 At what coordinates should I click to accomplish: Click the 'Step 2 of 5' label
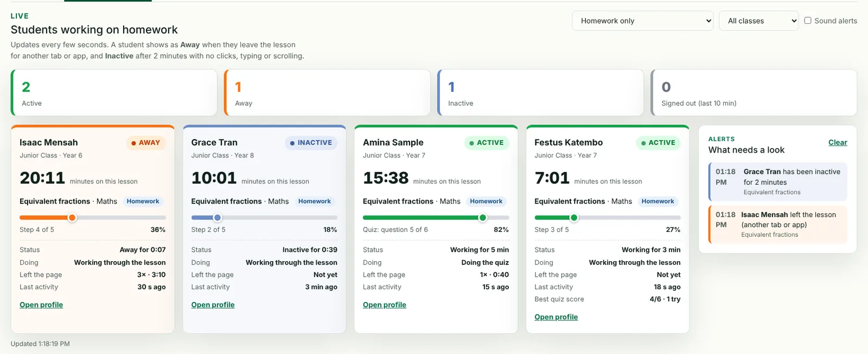point(208,230)
